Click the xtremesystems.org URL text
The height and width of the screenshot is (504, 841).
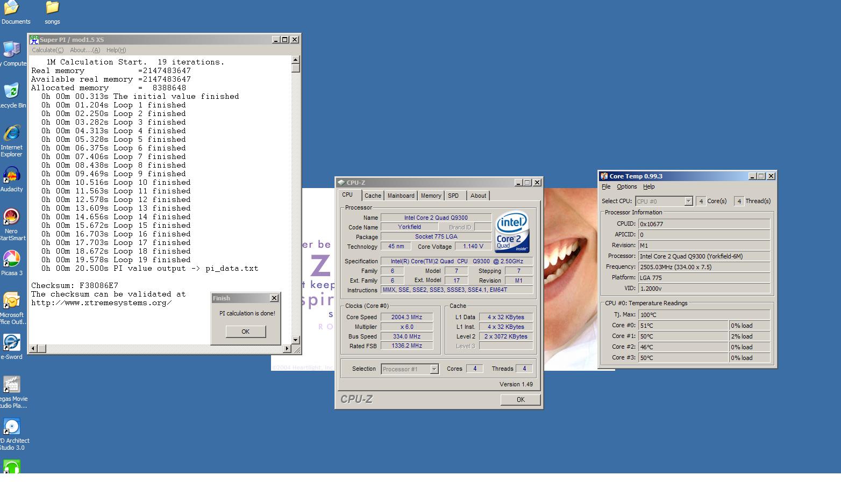click(x=102, y=303)
